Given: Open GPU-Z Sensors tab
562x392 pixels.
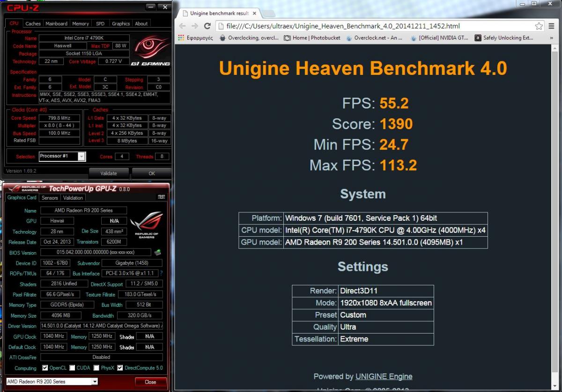Looking at the screenshot, I should click(50, 197).
